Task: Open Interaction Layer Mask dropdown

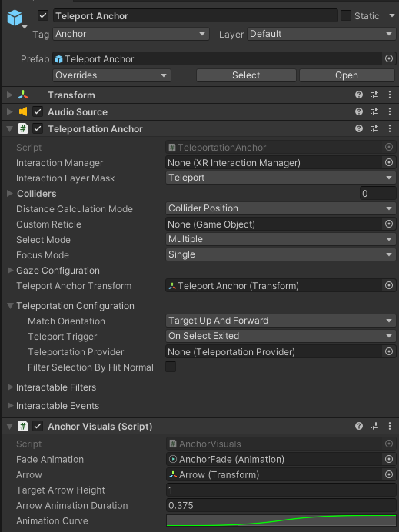Action: tap(281, 178)
